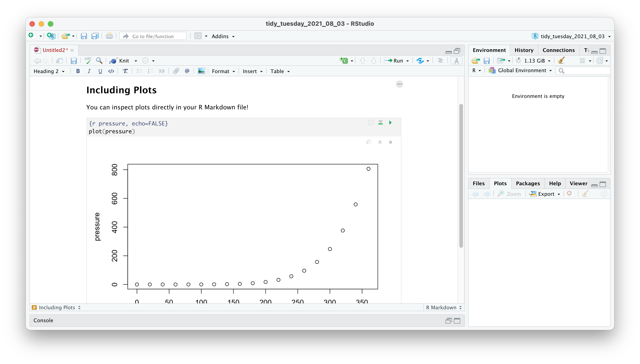Click the run all chunks above icon
This screenshot has height=364, width=640.
[x=380, y=122]
